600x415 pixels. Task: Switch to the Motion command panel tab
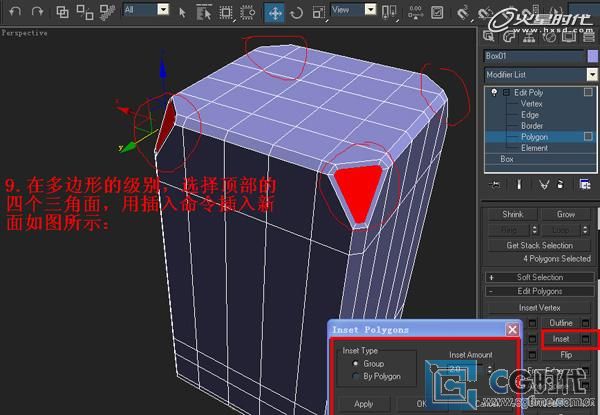549,36
